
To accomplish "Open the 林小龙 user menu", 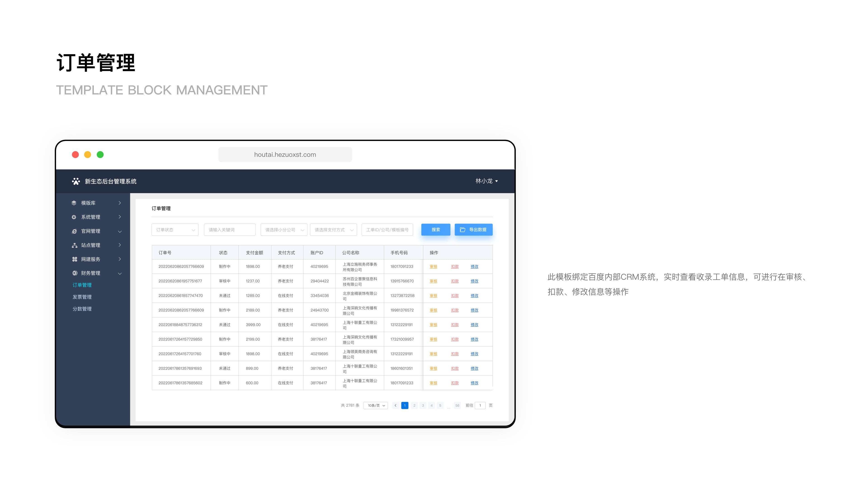I will (x=486, y=181).
